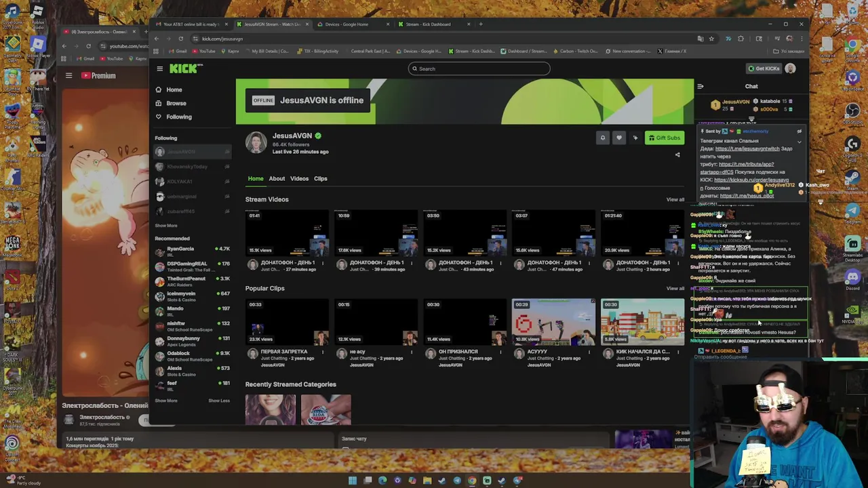
Task: Switch to Devices - Google Home tab
Action: pyautogui.click(x=353, y=24)
